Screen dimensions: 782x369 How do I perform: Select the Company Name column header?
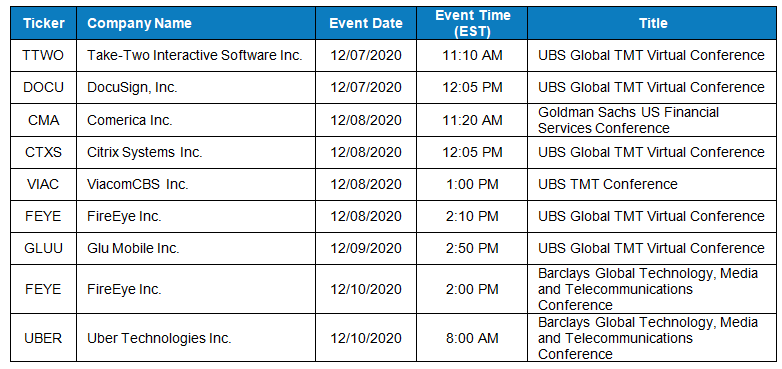(196, 23)
